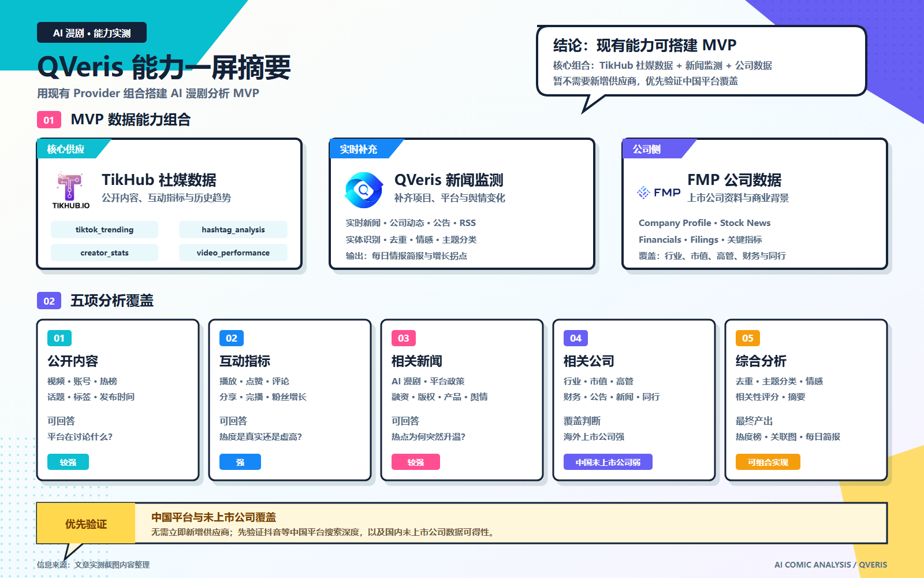Click the line 输出：每日情报简报与增长拐点
The image size is (924, 578).
406,255
